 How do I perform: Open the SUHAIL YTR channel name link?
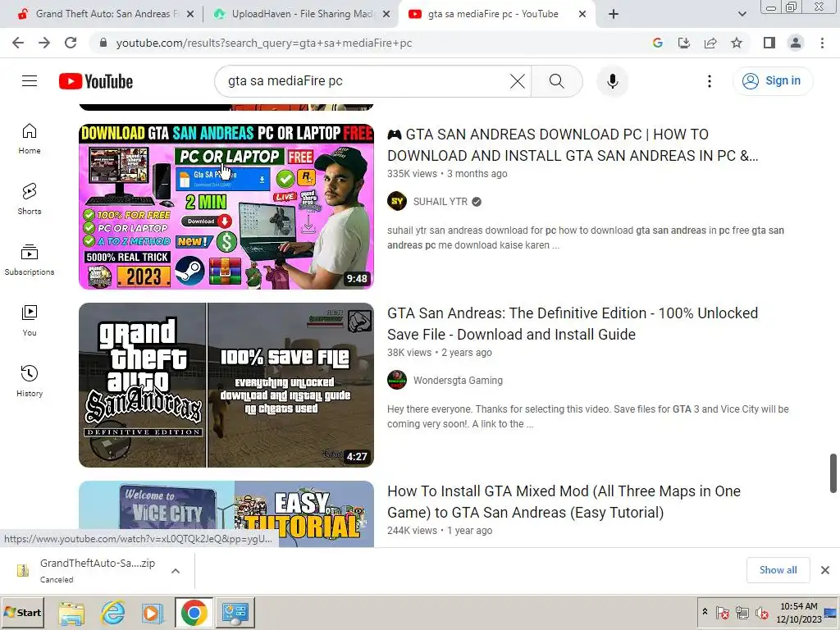tap(441, 202)
